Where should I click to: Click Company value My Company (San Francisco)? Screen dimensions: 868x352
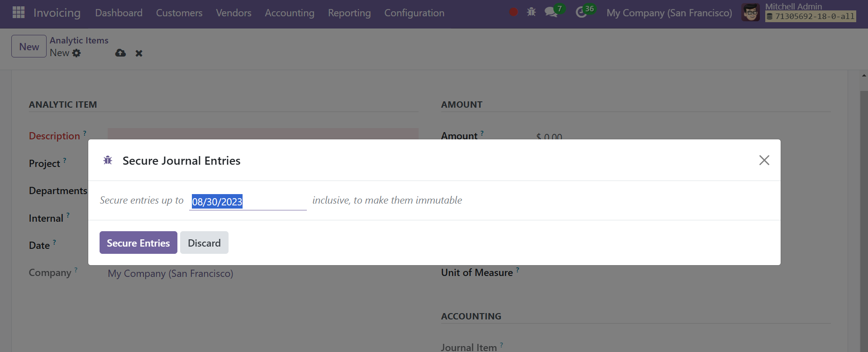point(171,274)
